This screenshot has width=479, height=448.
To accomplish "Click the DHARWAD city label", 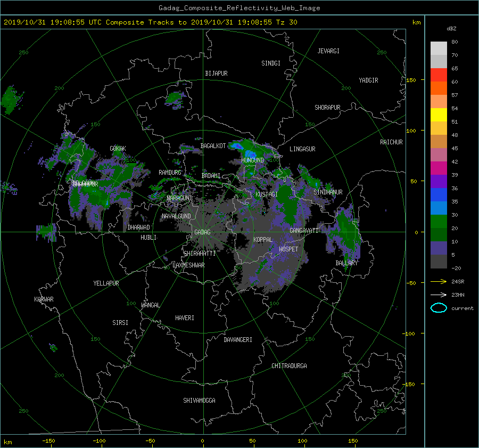I will coord(138,227).
